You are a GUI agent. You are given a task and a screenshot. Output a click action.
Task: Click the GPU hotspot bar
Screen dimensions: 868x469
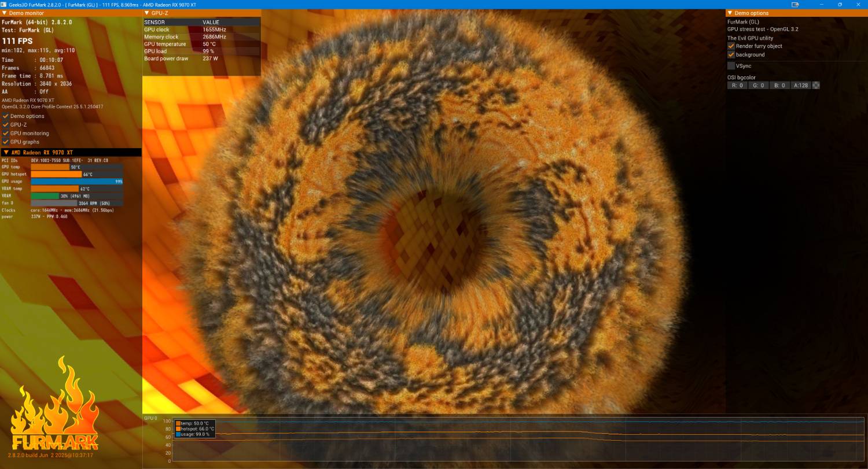77,174
